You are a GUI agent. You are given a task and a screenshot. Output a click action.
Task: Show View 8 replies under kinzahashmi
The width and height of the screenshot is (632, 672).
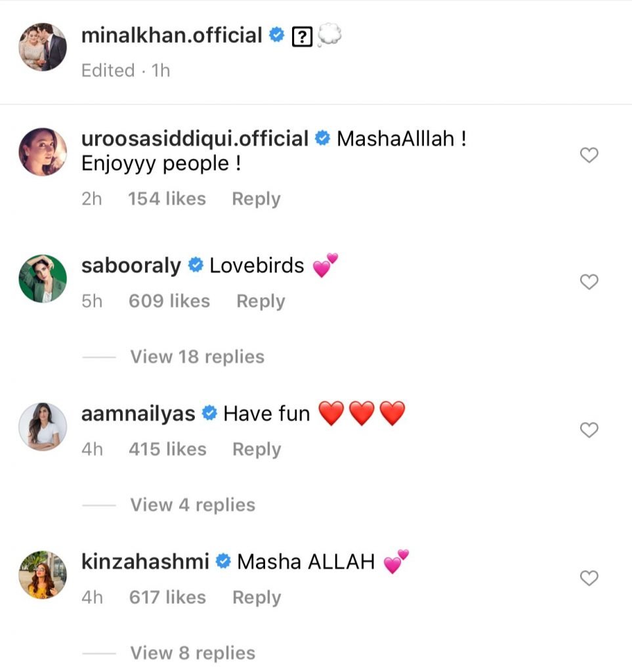pos(192,653)
